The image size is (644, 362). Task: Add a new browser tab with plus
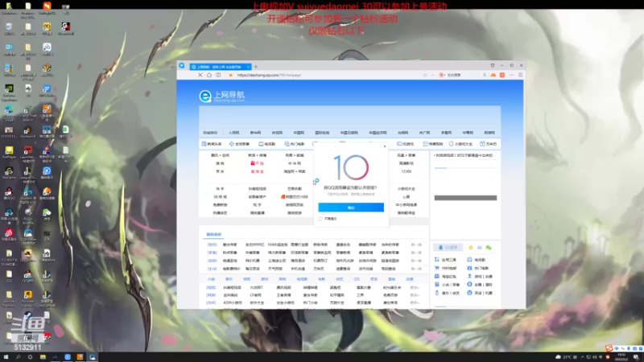256,67
